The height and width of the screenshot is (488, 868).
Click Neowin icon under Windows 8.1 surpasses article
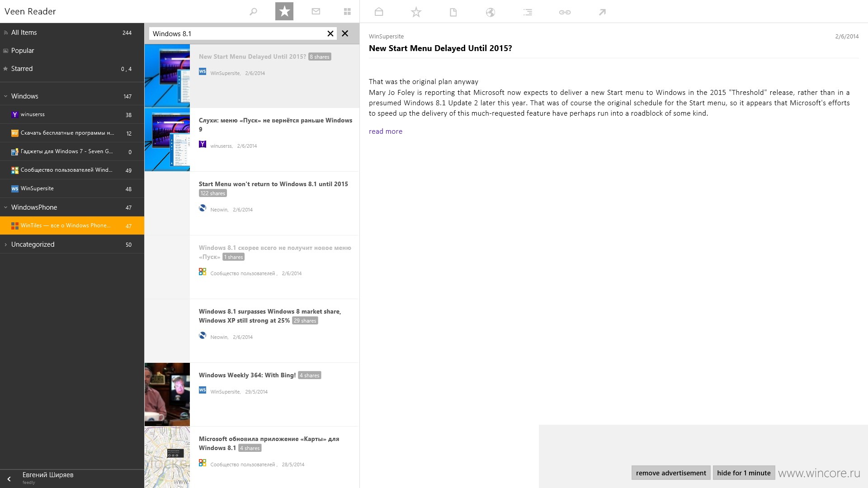203,335
